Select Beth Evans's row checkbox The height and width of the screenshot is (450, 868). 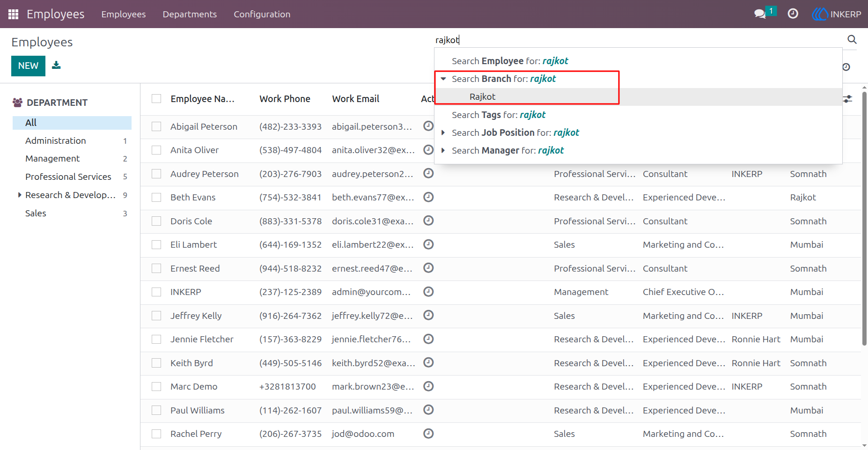pos(156,198)
